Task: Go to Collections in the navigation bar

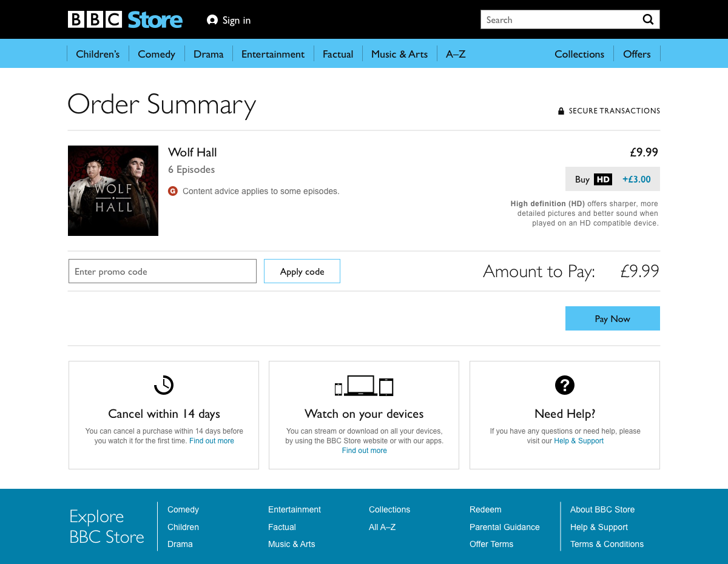Action: click(x=579, y=54)
